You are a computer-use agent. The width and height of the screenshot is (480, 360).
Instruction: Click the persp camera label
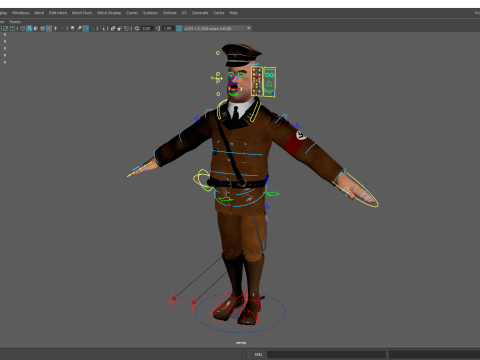(241, 343)
